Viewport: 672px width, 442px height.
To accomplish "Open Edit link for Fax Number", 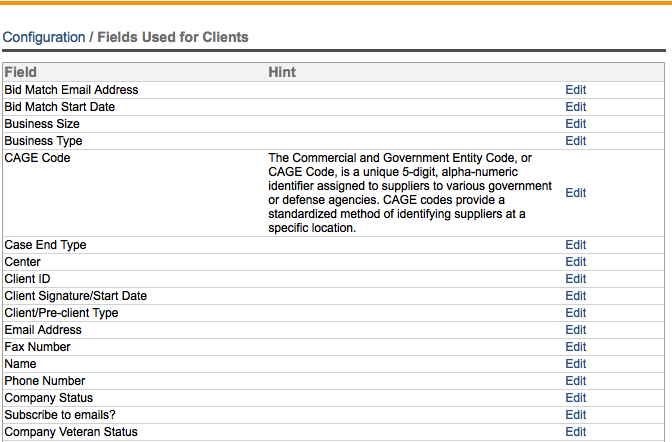I will tap(575, 347).
